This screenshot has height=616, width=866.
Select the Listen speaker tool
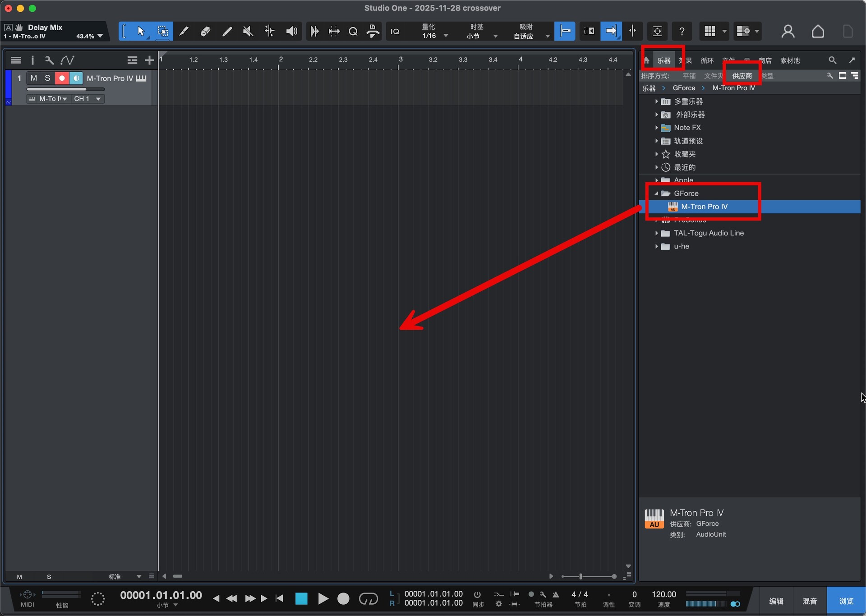pyautogui.click(x=291, y=31)
